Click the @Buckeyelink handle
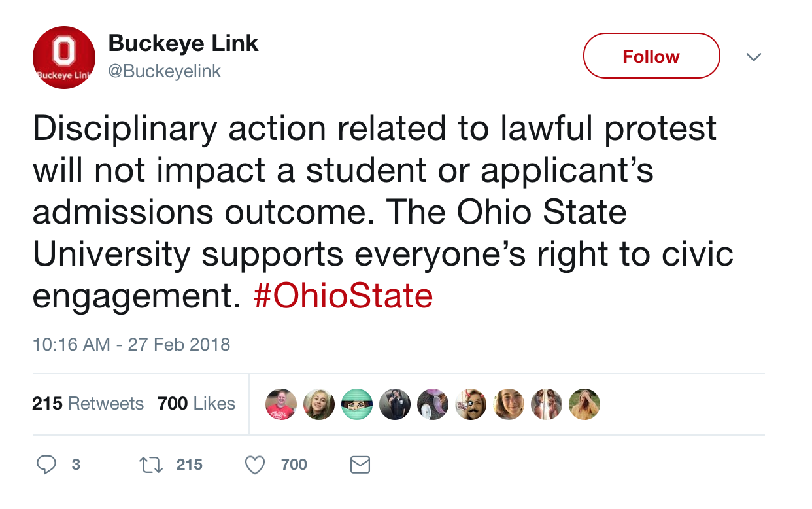812x509 pixels. [x=164, y=71]
